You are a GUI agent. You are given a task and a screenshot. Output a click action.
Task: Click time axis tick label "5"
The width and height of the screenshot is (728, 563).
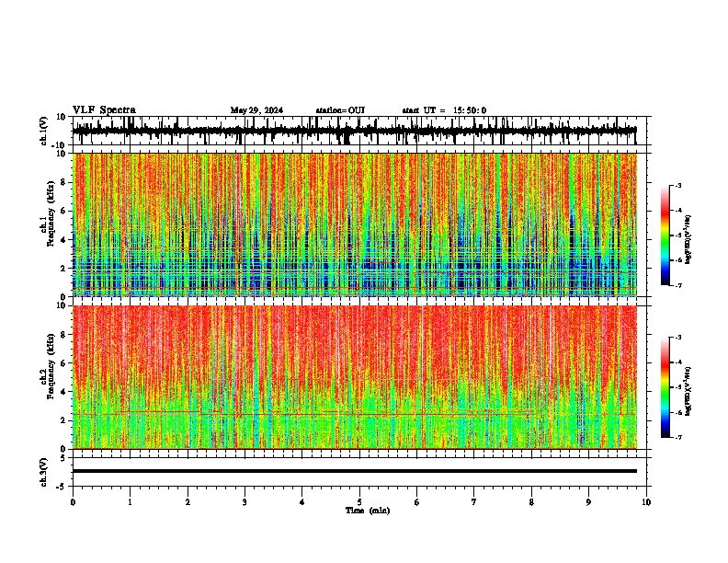359,502
